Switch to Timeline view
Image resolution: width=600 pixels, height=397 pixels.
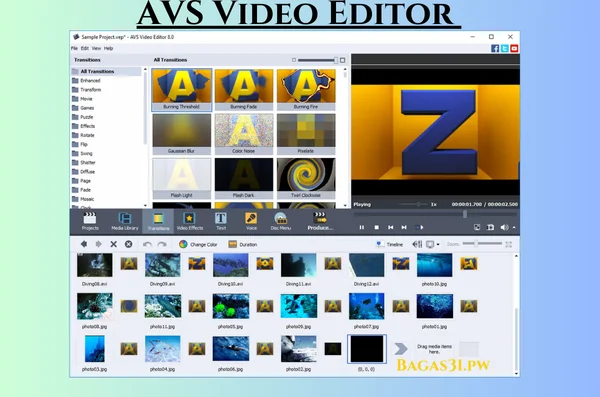390,244
